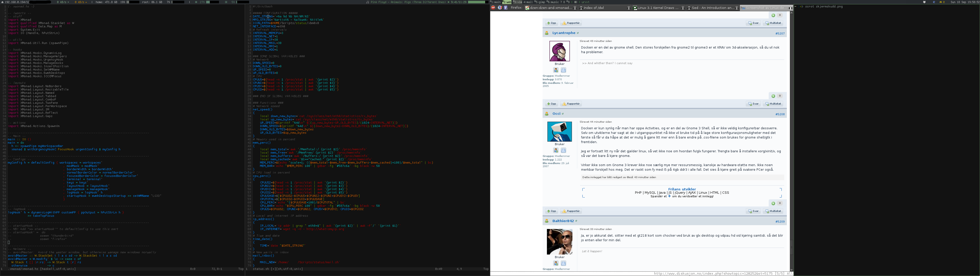This screenshot has width=980, height=276.
Task: Click Multisitat above Lycantrophe's post
Action: (773, 23)
